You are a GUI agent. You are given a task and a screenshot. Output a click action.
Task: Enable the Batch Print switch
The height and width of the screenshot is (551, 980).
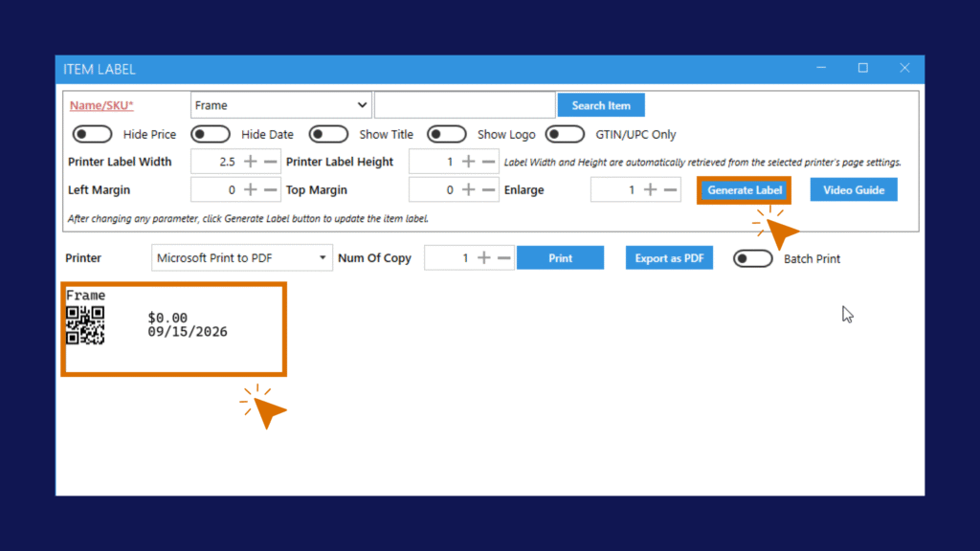(x=752, y=258)
